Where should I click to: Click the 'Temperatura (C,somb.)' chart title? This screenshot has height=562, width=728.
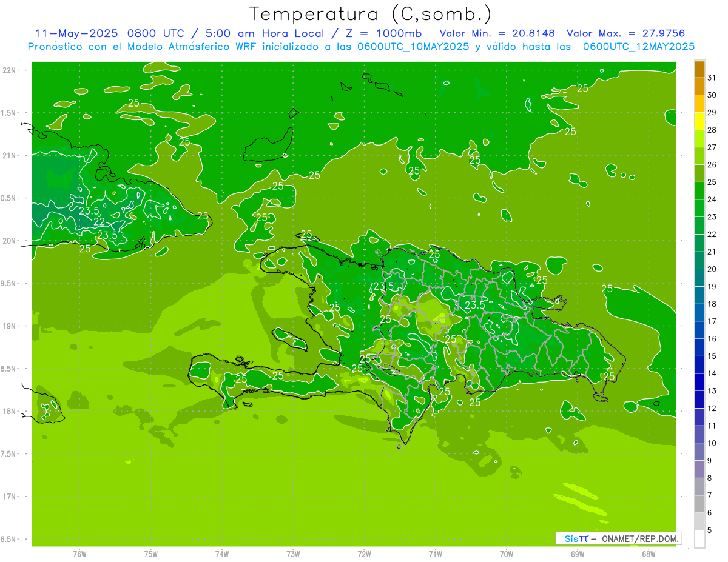[370, 14]
